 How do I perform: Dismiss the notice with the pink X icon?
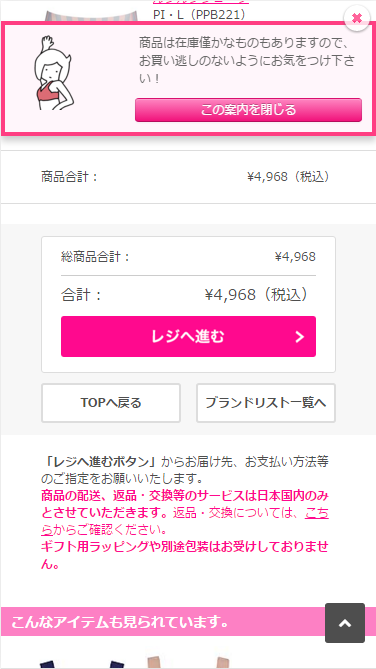click(x=357, y=18)
